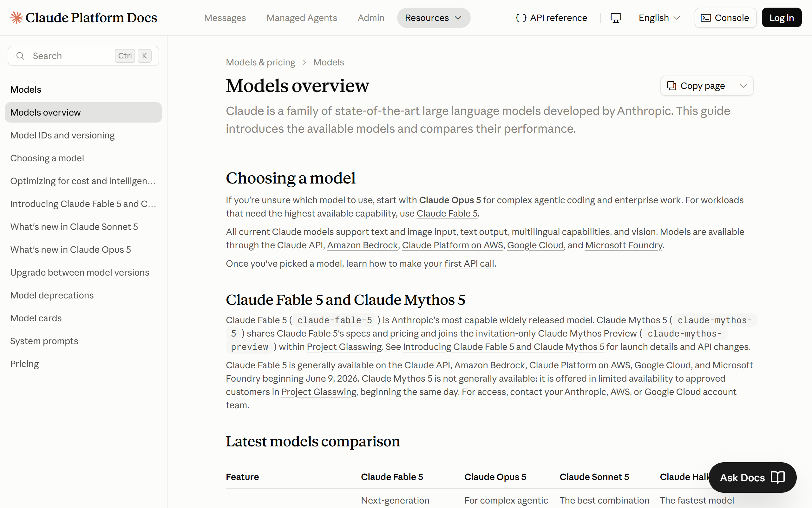Click Models & pricing breadcrumb
Image resolution: width=812 pixels, height=508 pixels.
coord(260,62)
